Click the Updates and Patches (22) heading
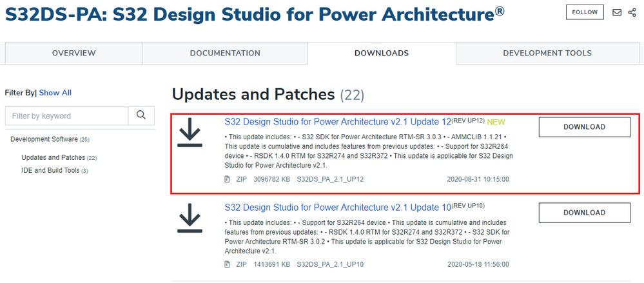 click(268, 95)
